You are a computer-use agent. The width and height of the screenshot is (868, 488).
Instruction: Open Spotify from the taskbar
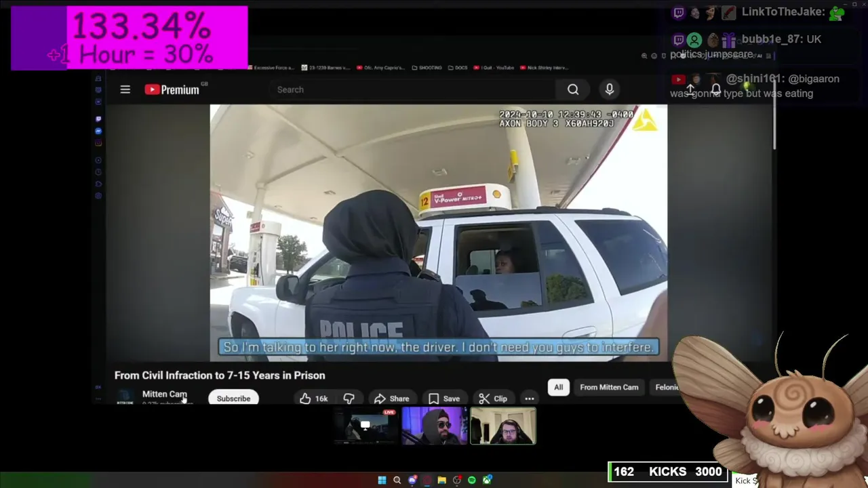(x=472, y=481)
